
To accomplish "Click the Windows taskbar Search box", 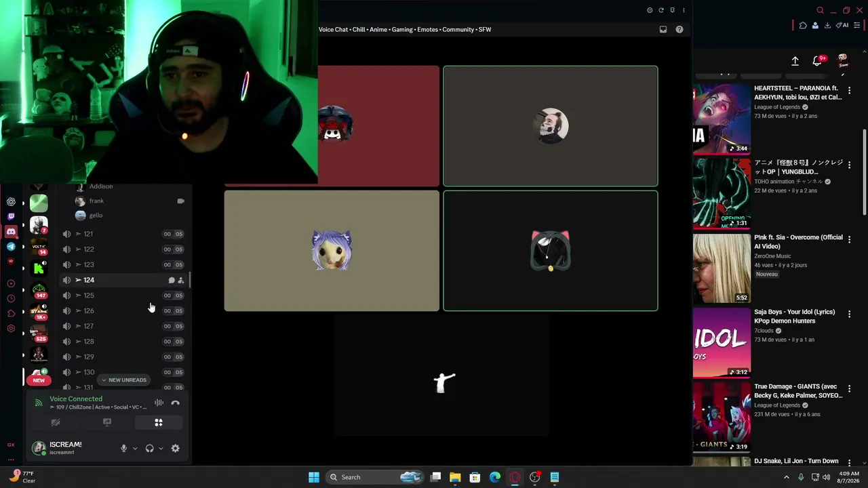I will (x=376, y=477).
